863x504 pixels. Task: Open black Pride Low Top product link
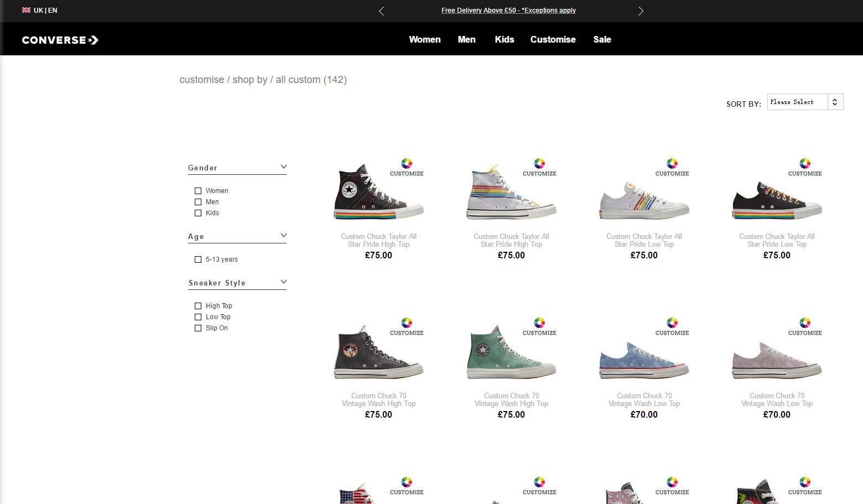pyautogui.click(x=777, y=240)
